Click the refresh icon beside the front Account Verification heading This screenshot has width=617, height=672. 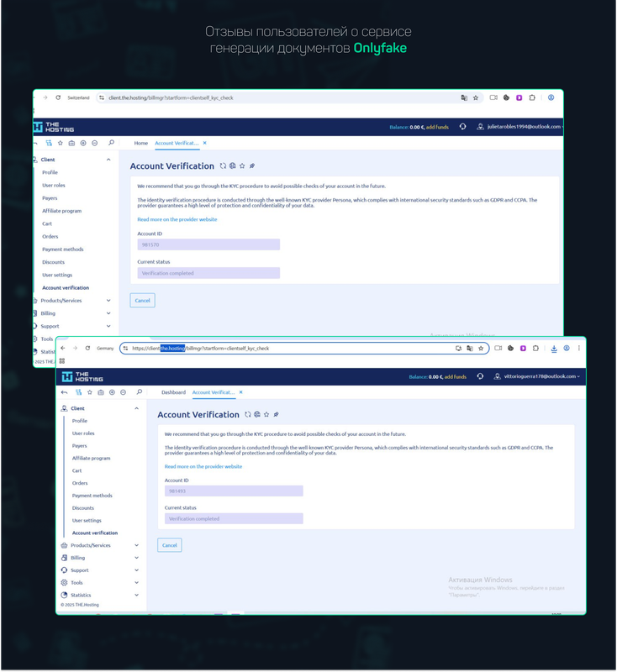pyautogui.click(x=247, y=414)
